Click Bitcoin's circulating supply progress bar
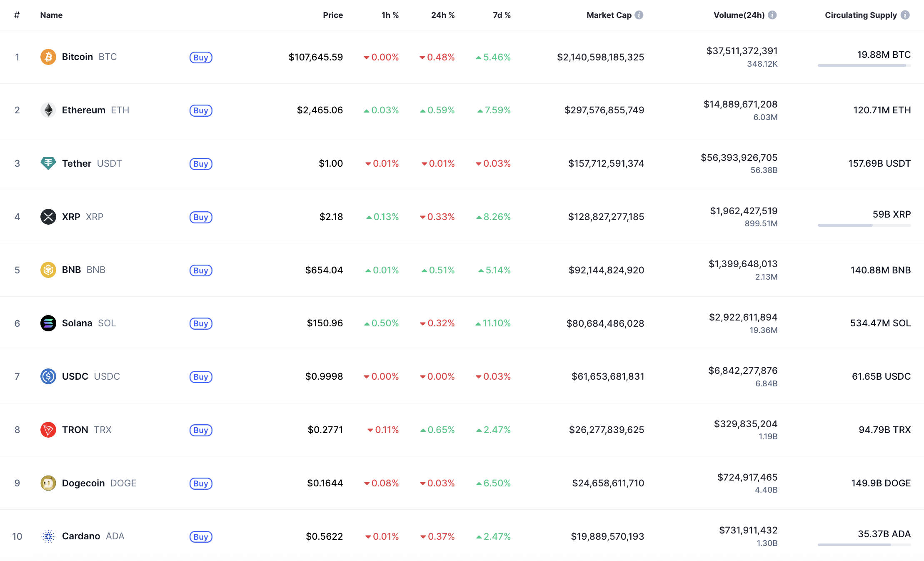The width and height of the screenshot is (924, 561). pos(864,65)
